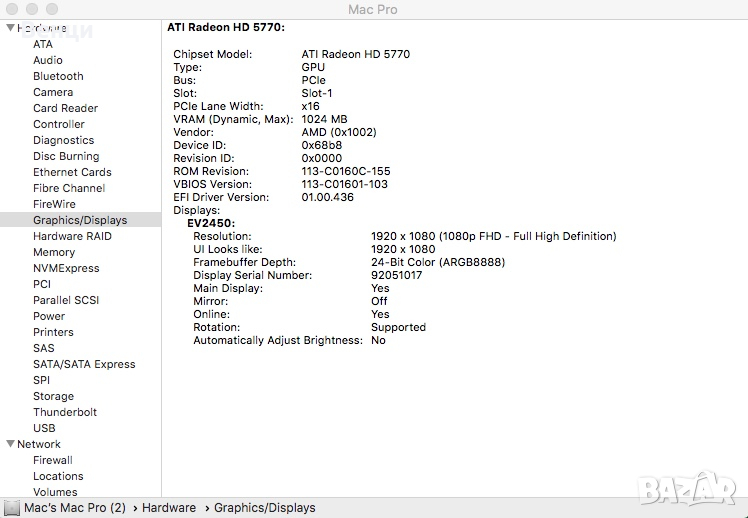This screenshot has width=748, height=518.
Task: Click the Hardware breadcrumb in the path bar
Action: tap(168, 508)
